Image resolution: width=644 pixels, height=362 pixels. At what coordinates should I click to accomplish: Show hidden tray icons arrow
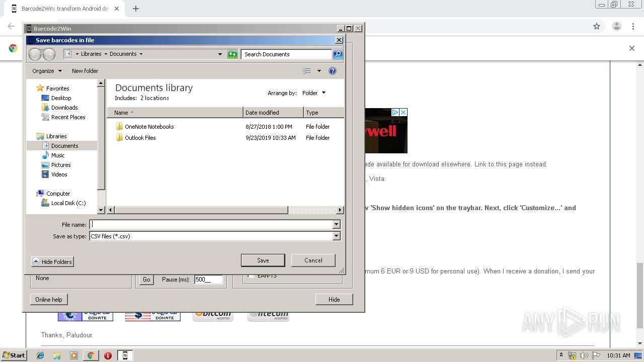click(561, 355)
